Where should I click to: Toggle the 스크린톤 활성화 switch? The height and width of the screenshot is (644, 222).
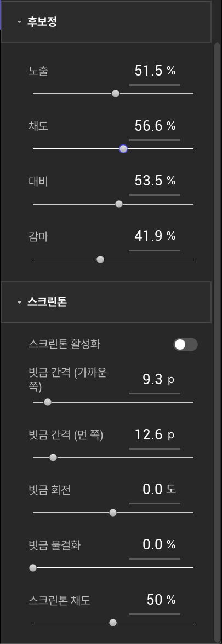(185, 345)
